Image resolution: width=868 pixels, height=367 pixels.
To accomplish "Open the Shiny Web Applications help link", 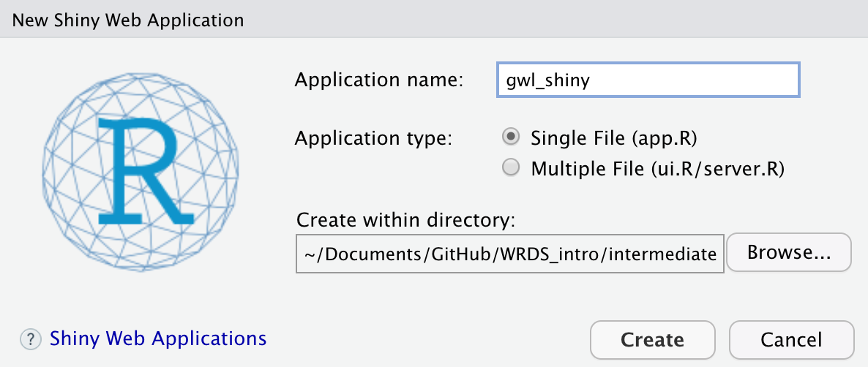I will (157, 338).
